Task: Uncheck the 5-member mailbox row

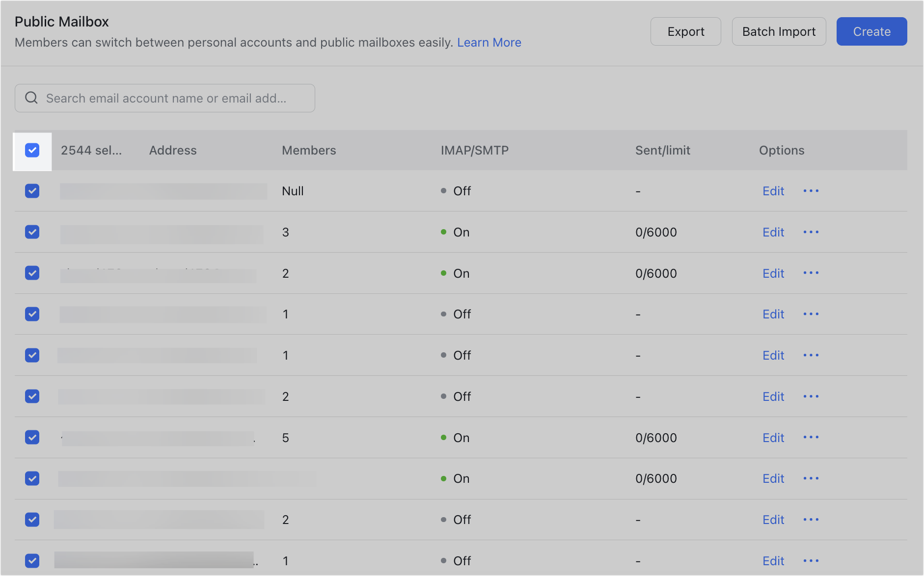Action: point(32,437)
